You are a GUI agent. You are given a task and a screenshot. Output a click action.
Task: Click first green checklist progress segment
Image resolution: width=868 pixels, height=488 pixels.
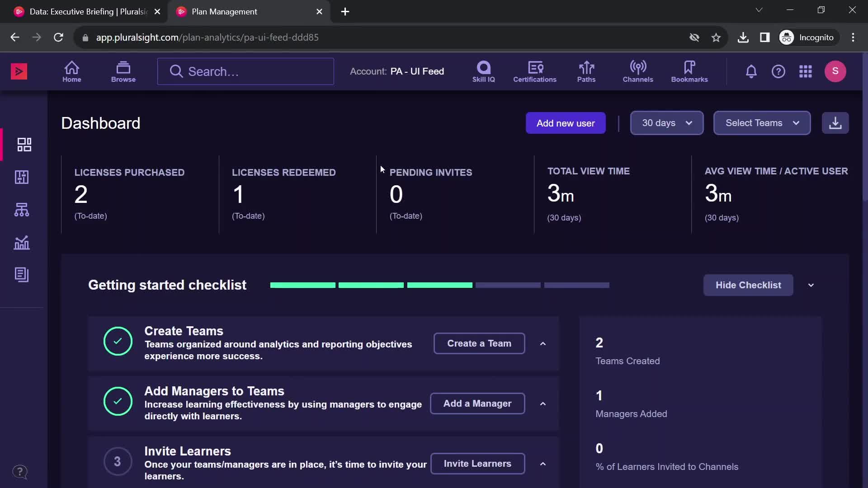pos(302,285)
